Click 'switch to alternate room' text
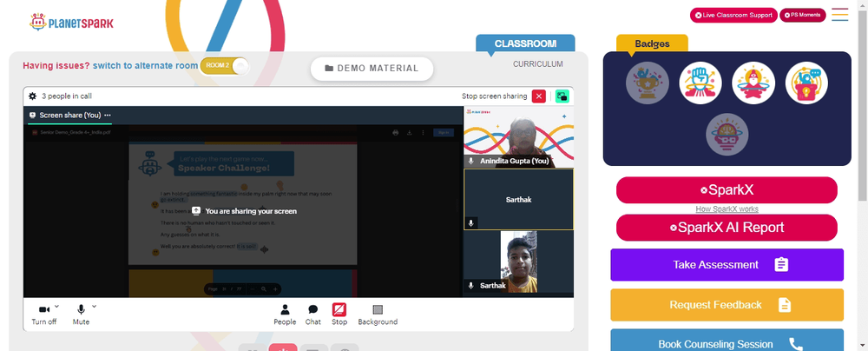Screen dimensions: 868x351 pos(145,65)
